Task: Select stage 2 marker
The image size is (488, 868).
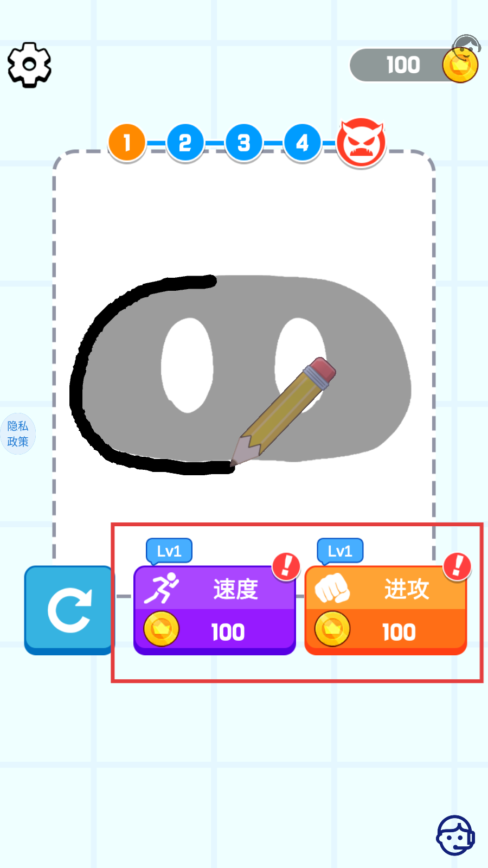Action: [x=185, y=143]
